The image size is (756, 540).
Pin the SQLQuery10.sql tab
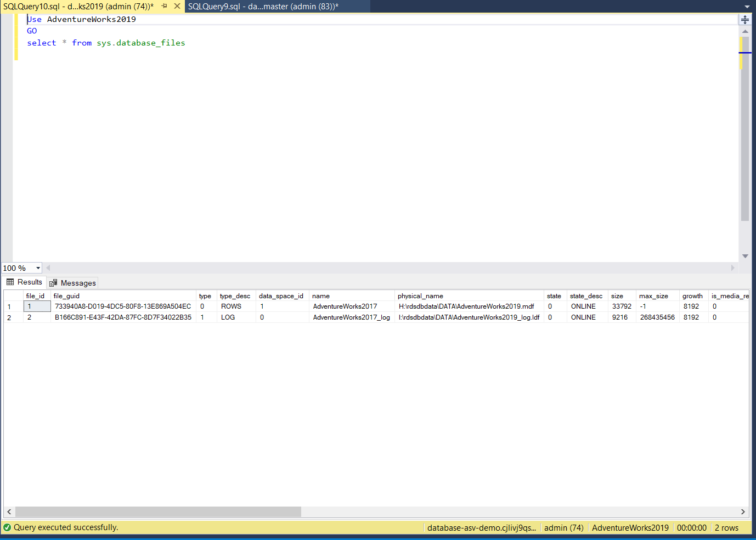(x=164, y=6)
